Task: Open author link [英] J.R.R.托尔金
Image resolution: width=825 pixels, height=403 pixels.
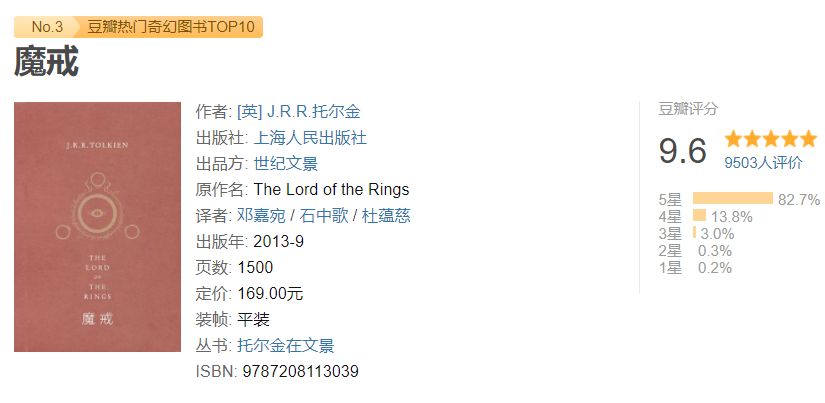Action: [299, 112]
